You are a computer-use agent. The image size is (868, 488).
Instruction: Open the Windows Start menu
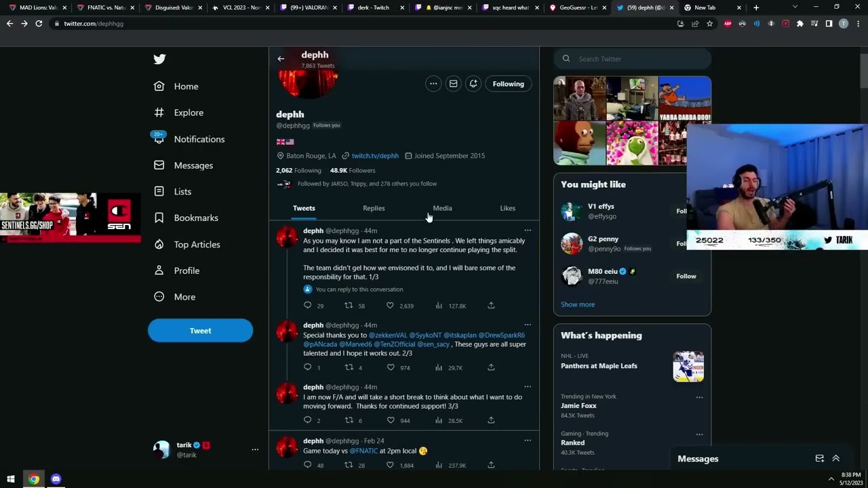tap(11, 479)
